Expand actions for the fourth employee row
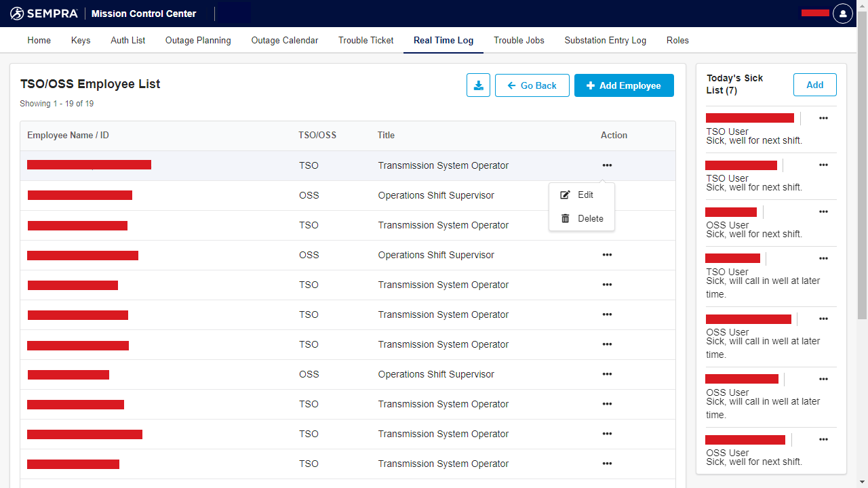Viewport: 868px width, 488px height. click(x=607, y=255)
